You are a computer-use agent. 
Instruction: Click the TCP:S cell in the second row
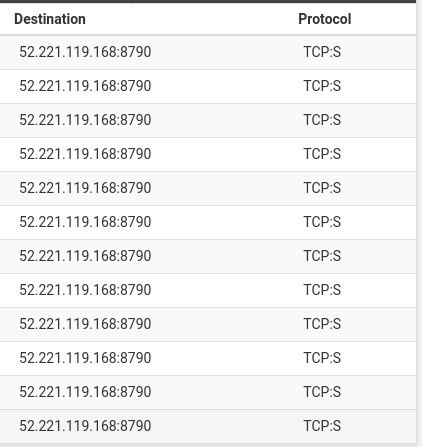[x=322, y=86]
